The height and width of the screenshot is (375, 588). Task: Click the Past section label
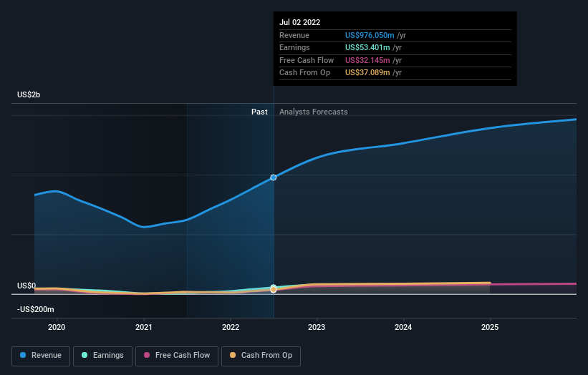point(259,112)
